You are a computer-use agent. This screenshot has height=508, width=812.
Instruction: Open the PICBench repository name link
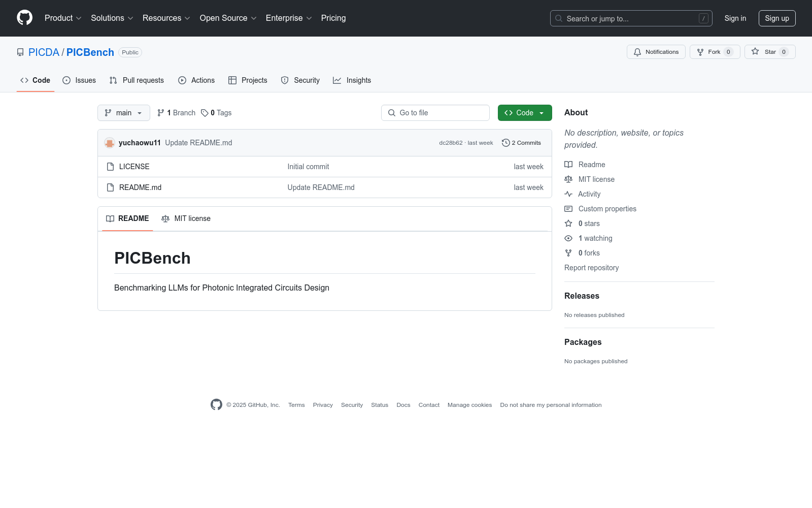(90, 52)
